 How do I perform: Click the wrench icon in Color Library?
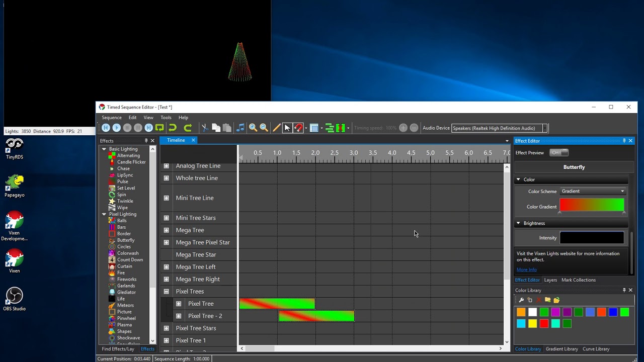tap(521, 300)
